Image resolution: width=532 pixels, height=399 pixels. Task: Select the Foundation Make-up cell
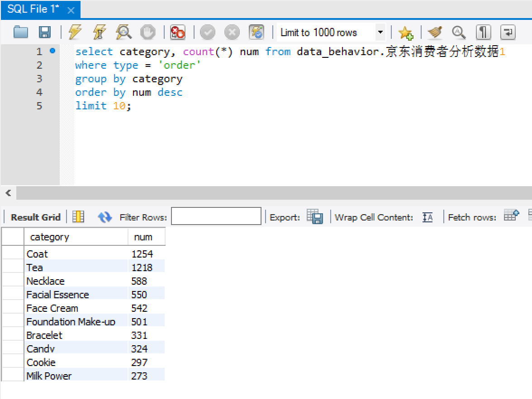pyautogui.click(x=76, y=322)
